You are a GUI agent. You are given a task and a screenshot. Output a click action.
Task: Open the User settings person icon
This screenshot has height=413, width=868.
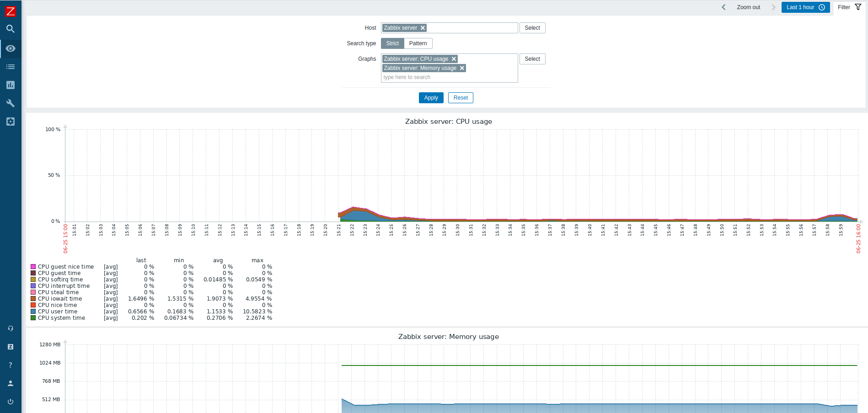pos(10,383)
